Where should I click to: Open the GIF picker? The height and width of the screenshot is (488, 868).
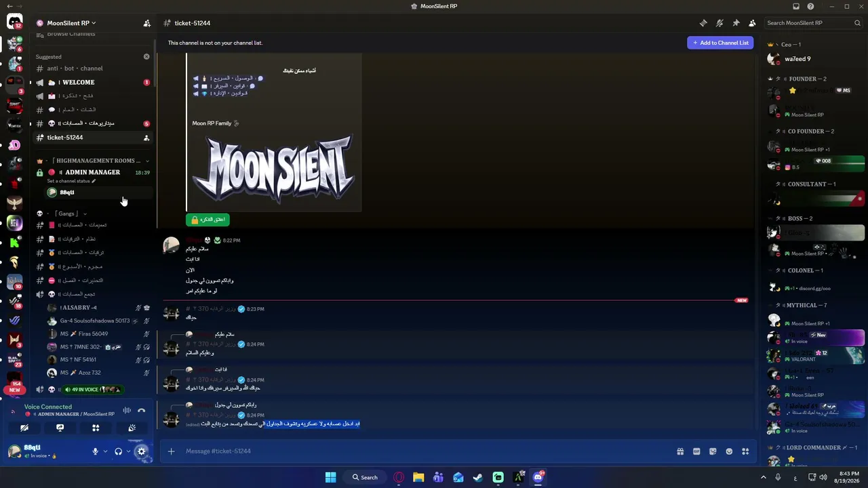click(x=696, y=451)
